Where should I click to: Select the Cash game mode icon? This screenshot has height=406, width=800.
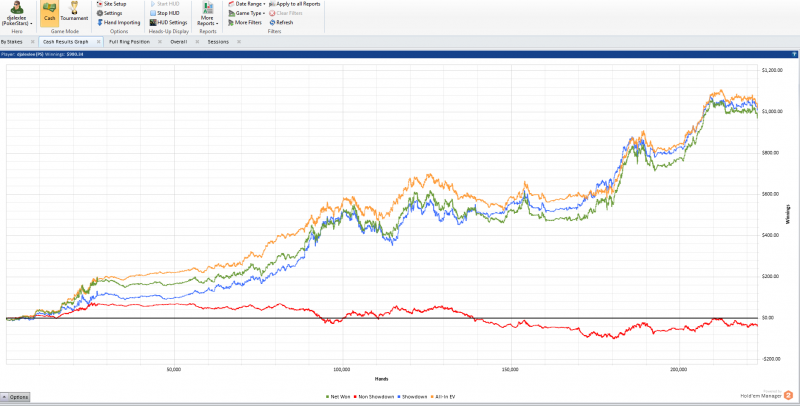pyautogui.click(x=50, y=12)
